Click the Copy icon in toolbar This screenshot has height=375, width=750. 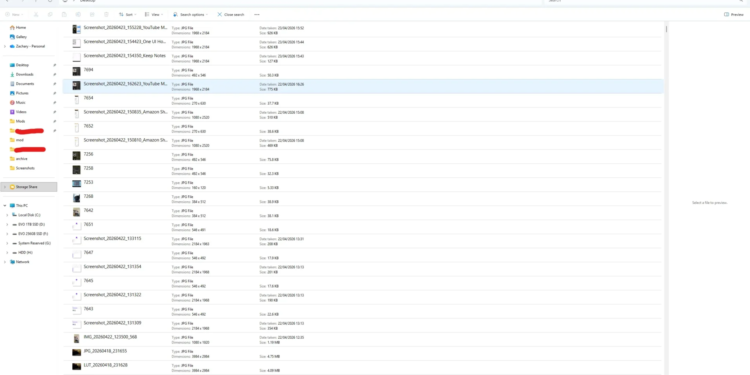click(x=50, y=15)
